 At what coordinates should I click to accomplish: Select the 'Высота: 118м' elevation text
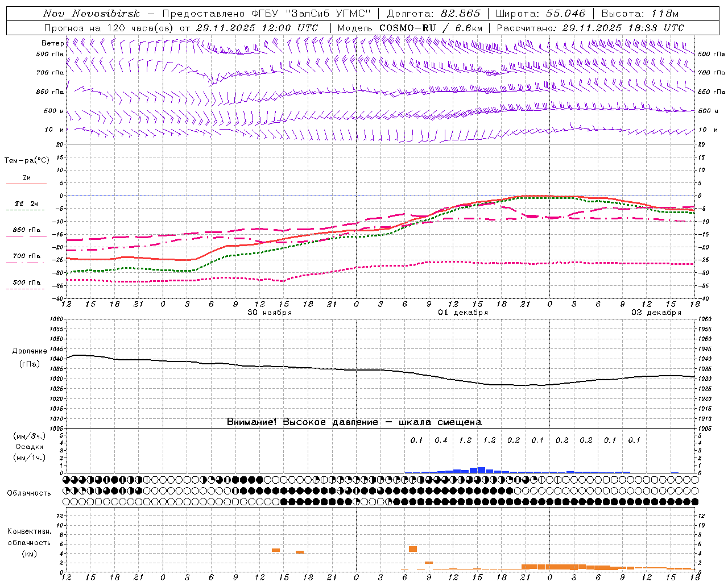pyautogui.click(x=640, y=14)
